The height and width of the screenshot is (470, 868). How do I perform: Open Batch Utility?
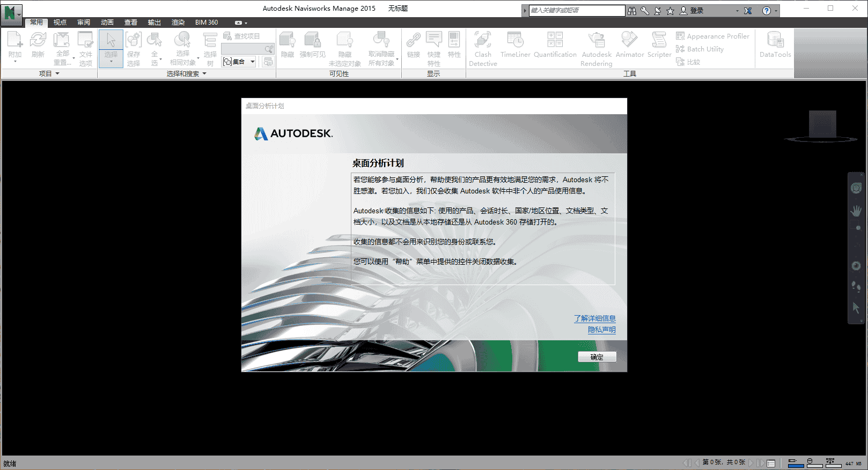pos(700,49)
